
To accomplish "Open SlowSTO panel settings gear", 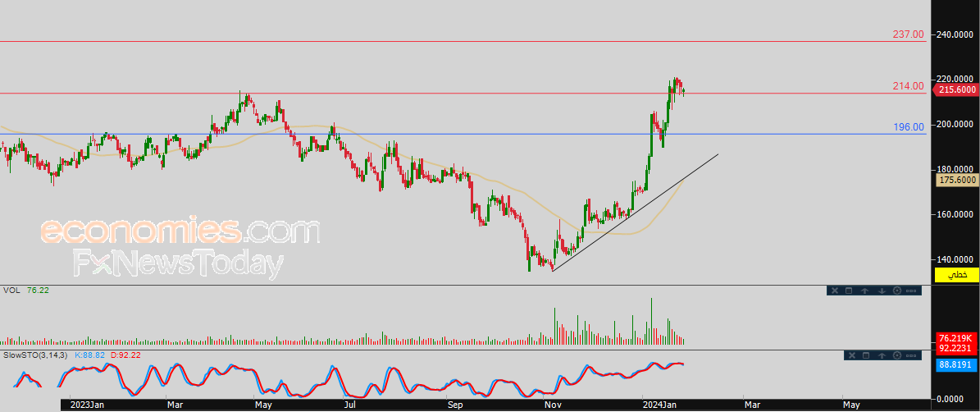I will click(897, 355).
